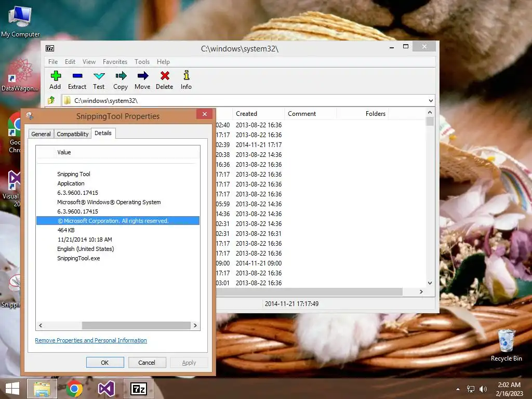Click the '2014-11-21 09:00' created date cell
This screenshot has height=399, width=532.
click(x=259, y=263)
